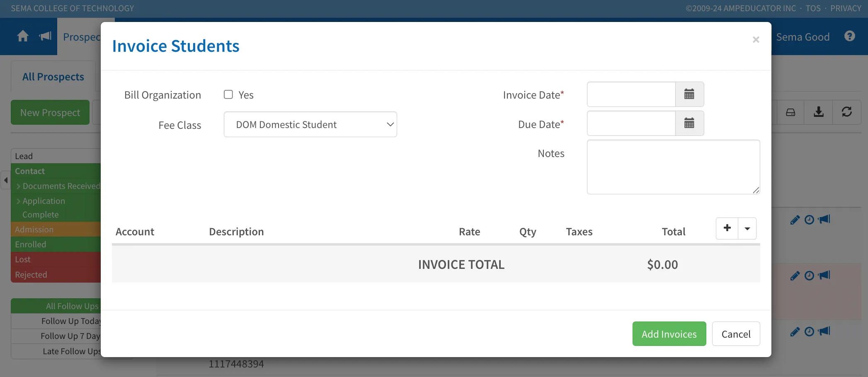Cancel the Invoice Students dialog
Image resolution: width=868 pixels, height=377 pixels.
(736, 334)
